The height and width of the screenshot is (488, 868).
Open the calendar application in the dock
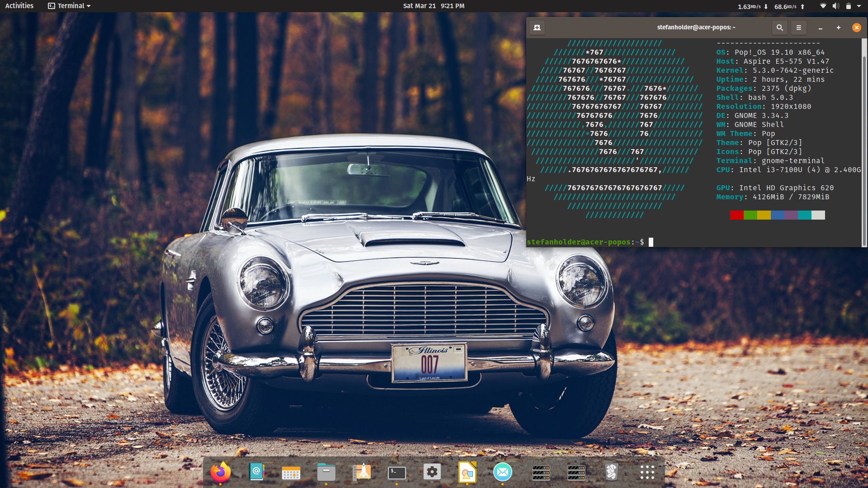coord(291,472)
